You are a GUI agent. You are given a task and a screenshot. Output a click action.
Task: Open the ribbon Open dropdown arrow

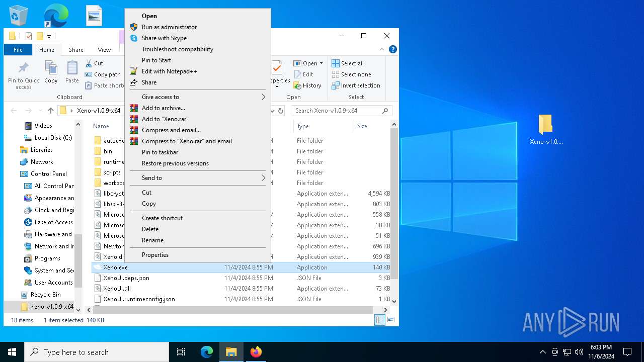point(321,63)
